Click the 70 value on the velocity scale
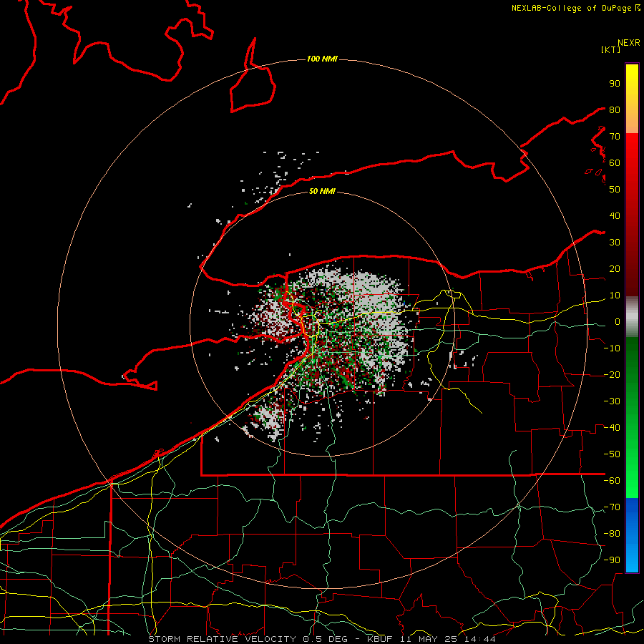 [615, 137]
